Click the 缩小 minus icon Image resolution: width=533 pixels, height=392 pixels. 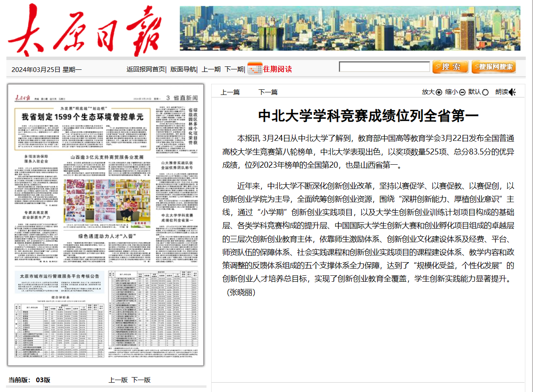pos(462,92)
